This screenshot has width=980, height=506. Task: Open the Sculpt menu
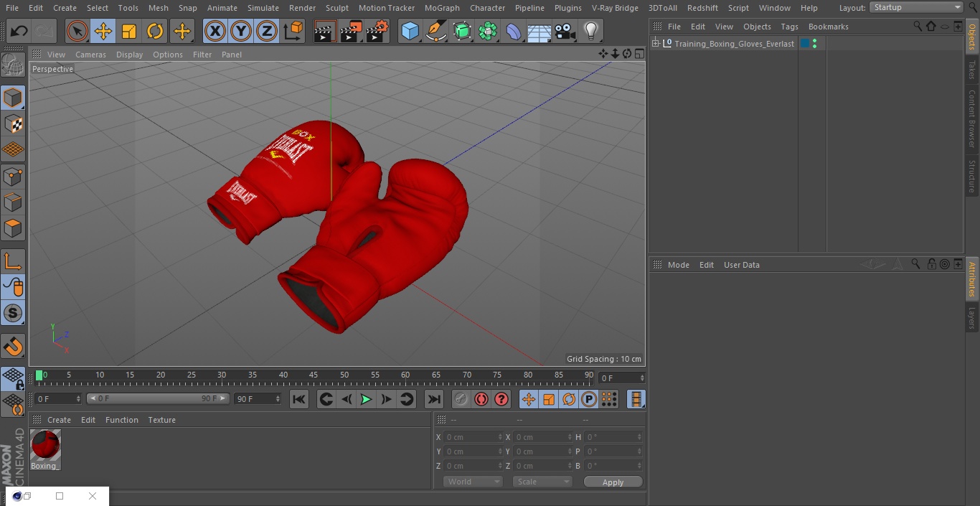336,8
